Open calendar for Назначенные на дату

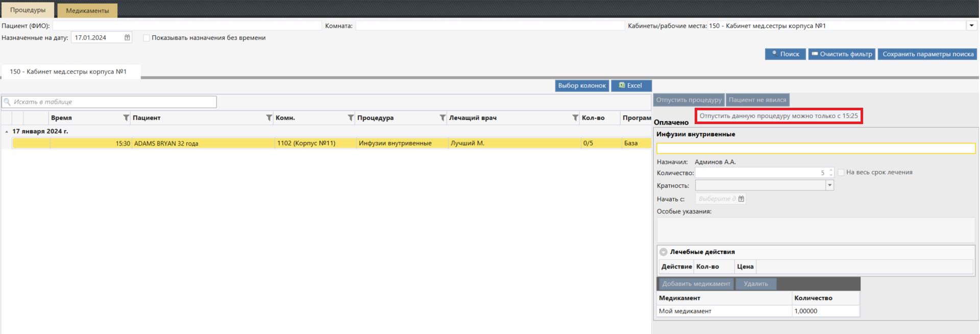click(x=127, y=37)
